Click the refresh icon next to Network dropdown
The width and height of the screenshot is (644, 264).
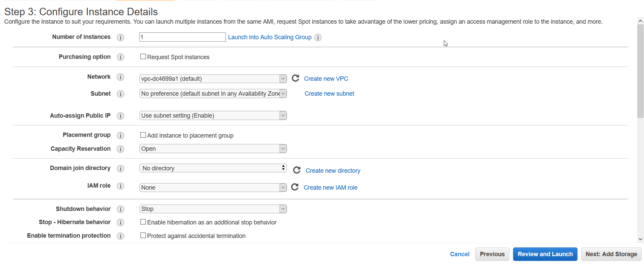[x=295, y=78]
